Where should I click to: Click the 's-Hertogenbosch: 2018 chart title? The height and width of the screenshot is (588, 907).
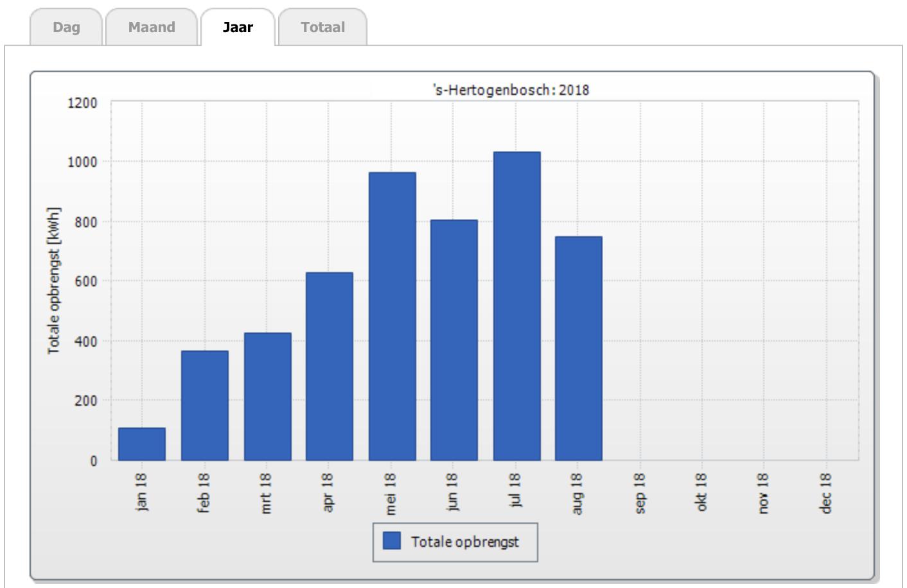pyautogui.click(x=512, y=89)
